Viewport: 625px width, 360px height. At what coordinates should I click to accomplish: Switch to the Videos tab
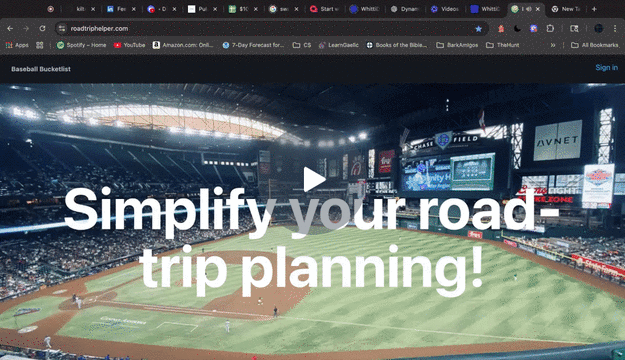pos(445,9)
